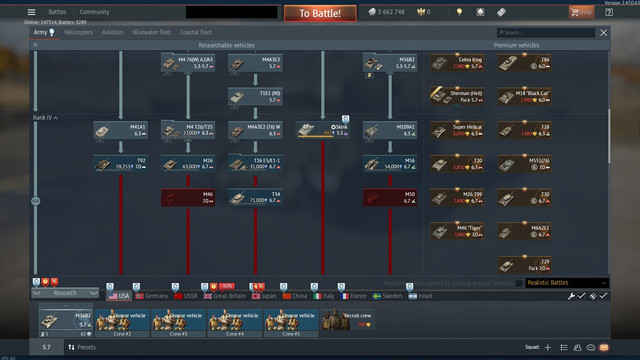Open the inventory ticket icon

(x=501, y=12)
